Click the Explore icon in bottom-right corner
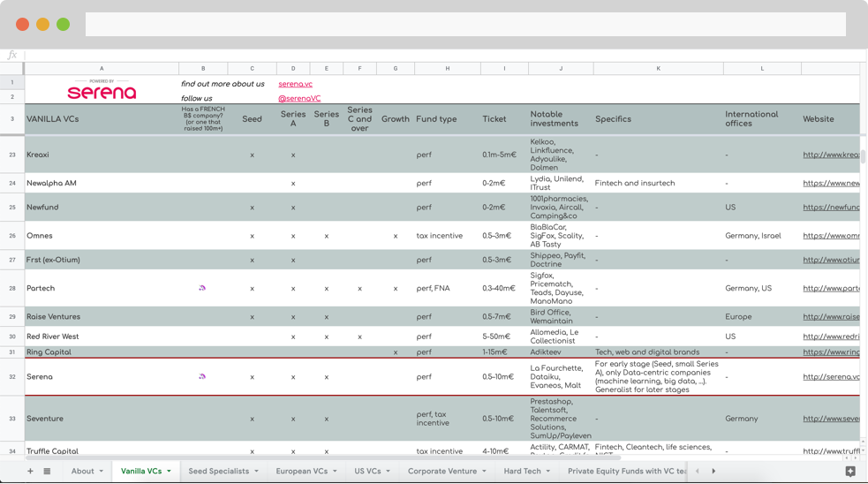The width and height of the screenshot is (868, 484). point(849,472)
